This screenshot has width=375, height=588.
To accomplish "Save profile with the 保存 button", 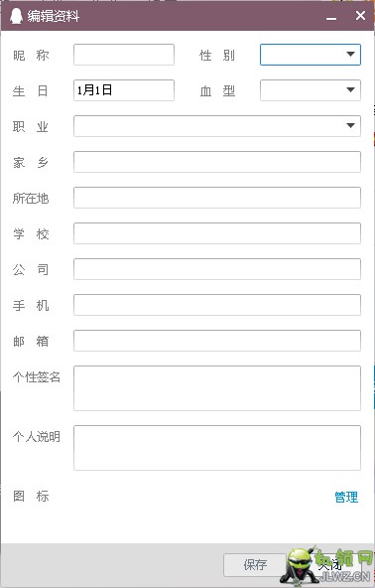I will tap(255, 565).
